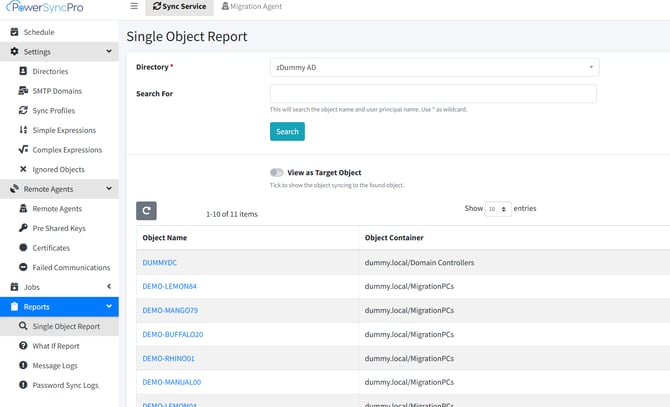The height and width of the screenshot is (407, 670).
Task: Click the 1-10 of 11 items text
Action: click(232, 214)
